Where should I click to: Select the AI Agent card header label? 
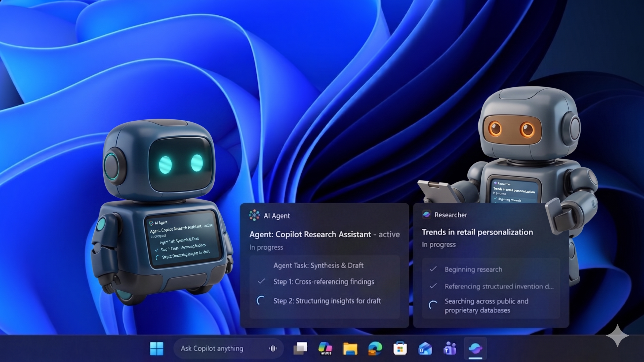pyautogui.click(x=276, y=216)
